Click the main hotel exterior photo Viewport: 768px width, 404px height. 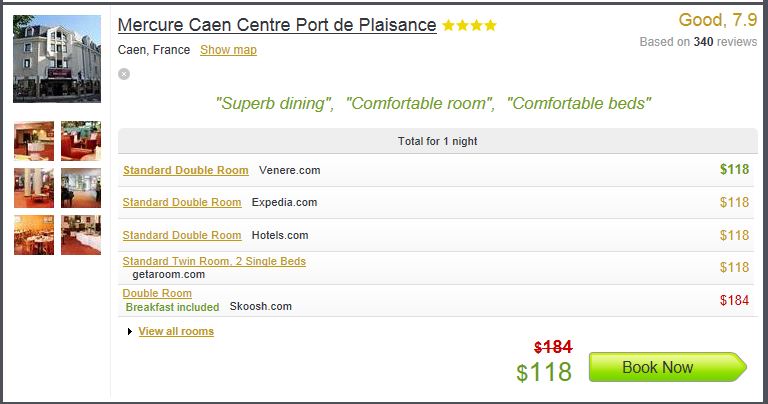point(57,59)
